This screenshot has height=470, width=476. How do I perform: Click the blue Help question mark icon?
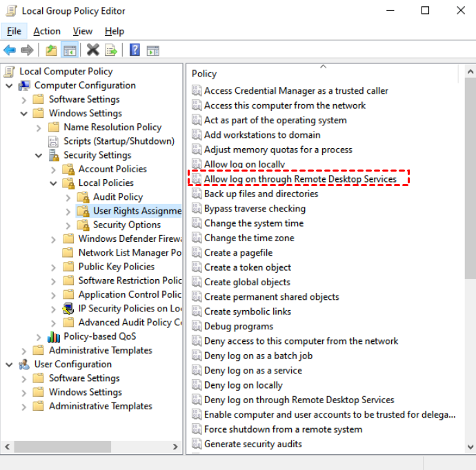[x=135, y=50]
